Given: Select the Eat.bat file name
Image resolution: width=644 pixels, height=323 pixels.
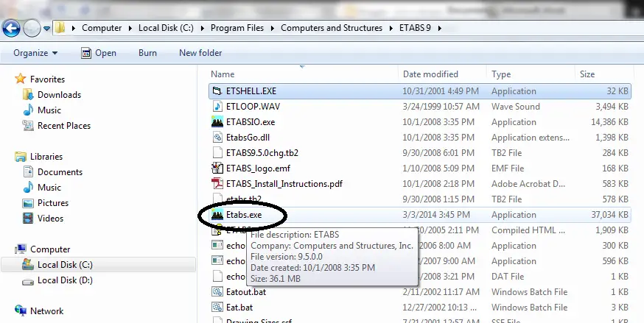Looking at the screenshot, I should [x=239, y=308].
